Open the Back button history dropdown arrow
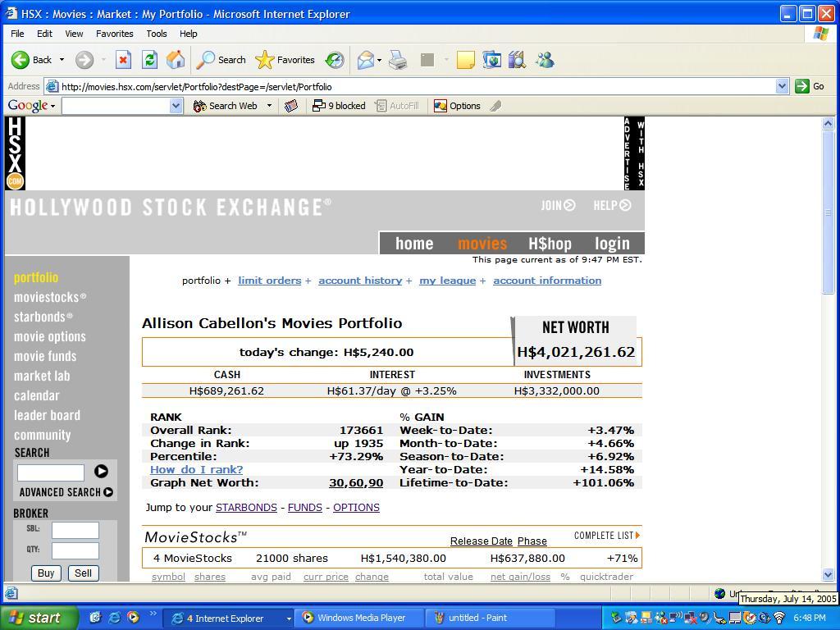This screenshot has height=630, width=840. click(62, 60)
